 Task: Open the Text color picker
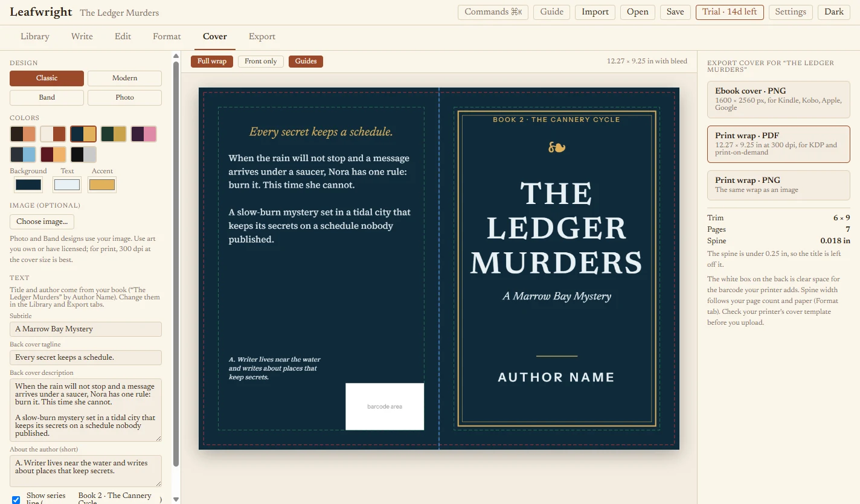[67, 185]
